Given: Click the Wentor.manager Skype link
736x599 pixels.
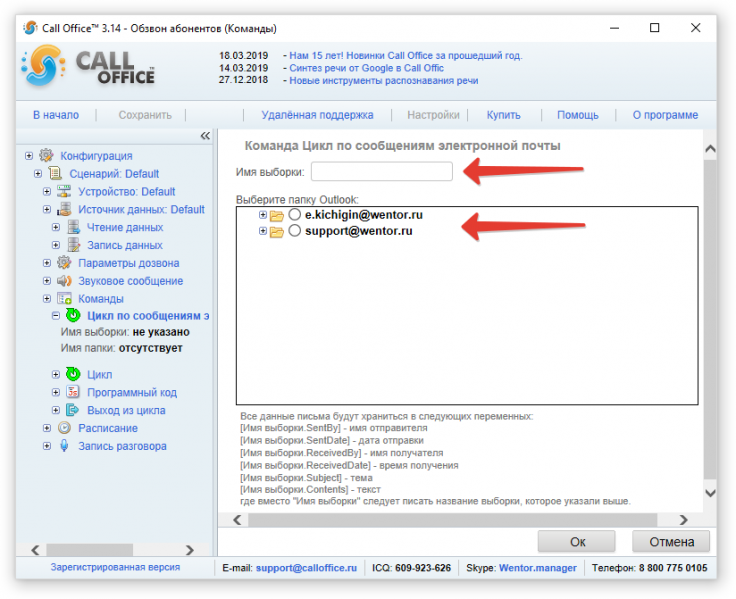Looking at the screenshot, I should point(538,568).
